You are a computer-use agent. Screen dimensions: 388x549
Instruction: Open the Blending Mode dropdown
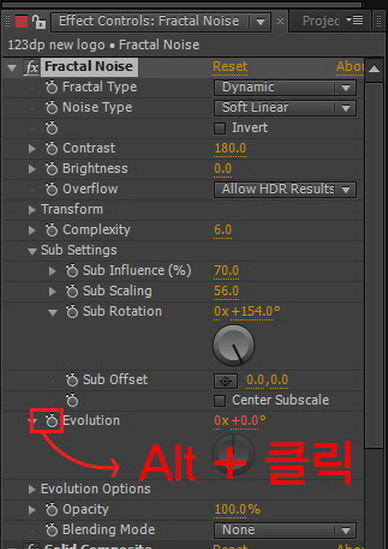285,530
